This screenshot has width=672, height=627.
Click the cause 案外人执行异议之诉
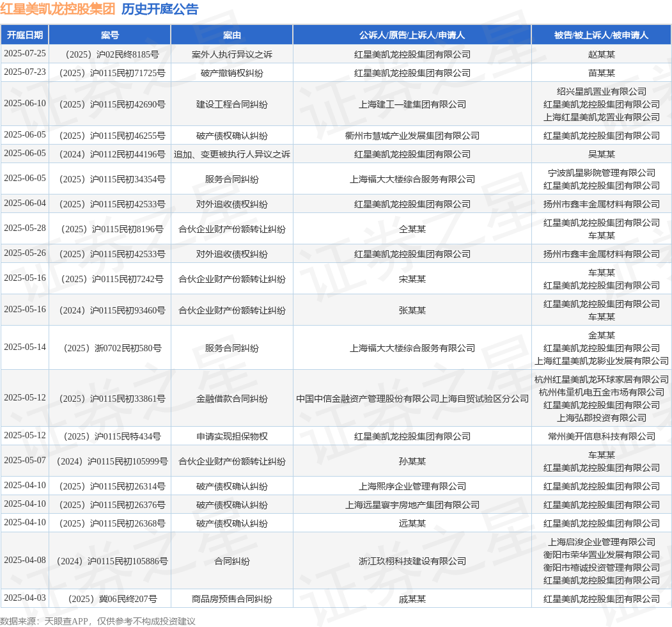(232, 54)
